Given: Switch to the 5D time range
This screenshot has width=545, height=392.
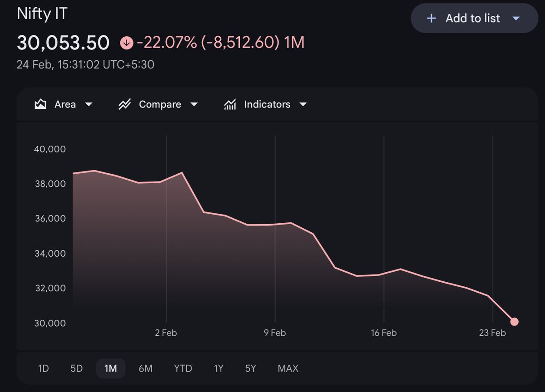Looking at the screenshot, I should [x=77, y=368].
